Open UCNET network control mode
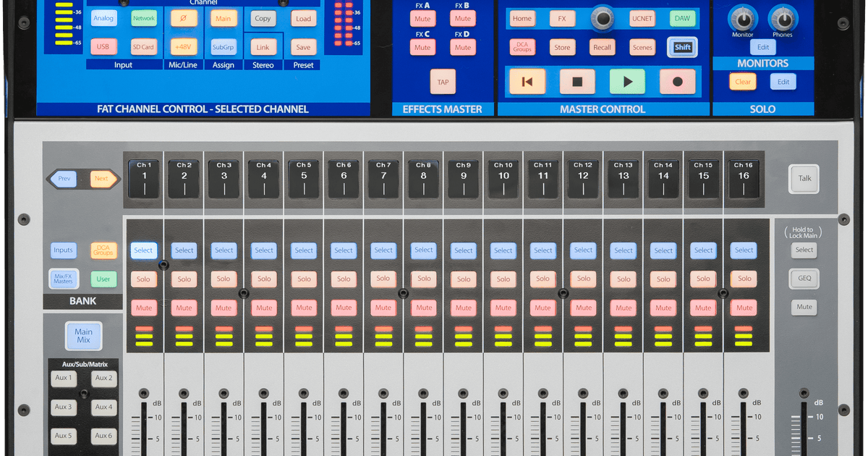The image size is (868, 456). [641, 18]
